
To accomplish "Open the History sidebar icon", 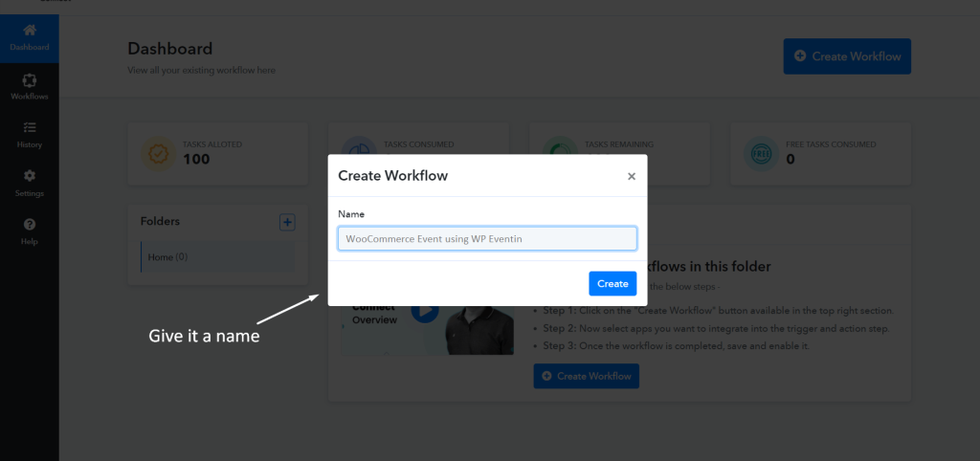I will (30, 127).
